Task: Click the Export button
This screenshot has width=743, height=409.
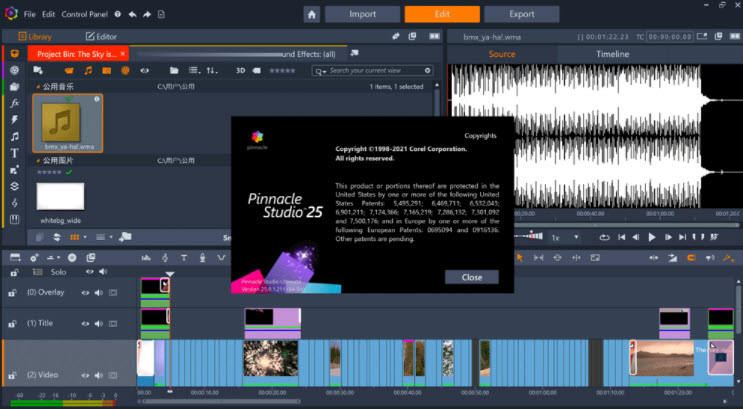Action: 521,15
